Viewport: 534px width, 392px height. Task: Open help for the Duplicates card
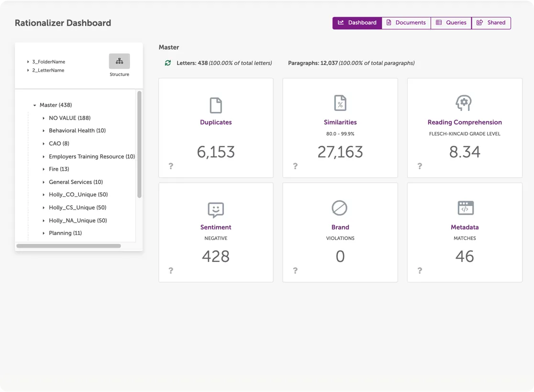[x=171, y=166]
